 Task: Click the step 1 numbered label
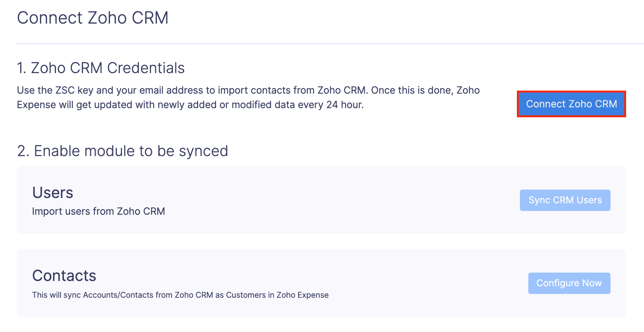pyautogui.click(x=21, y=68)
